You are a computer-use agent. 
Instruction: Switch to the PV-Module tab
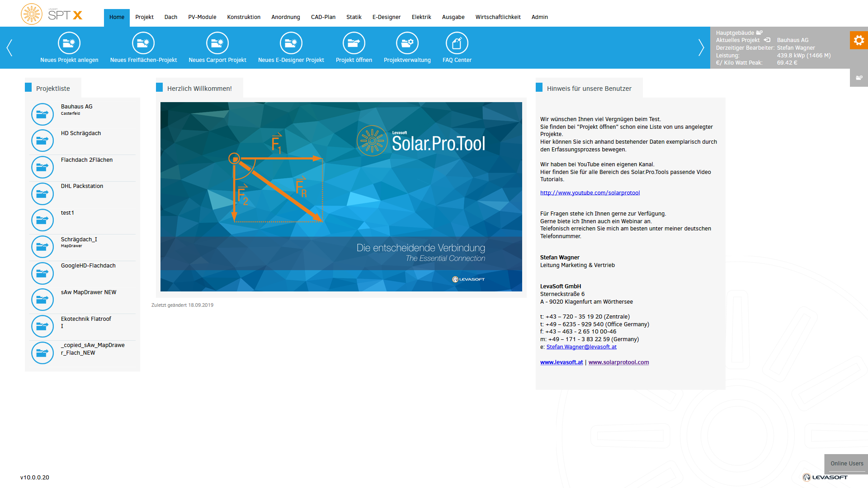[x=202, y=17]
